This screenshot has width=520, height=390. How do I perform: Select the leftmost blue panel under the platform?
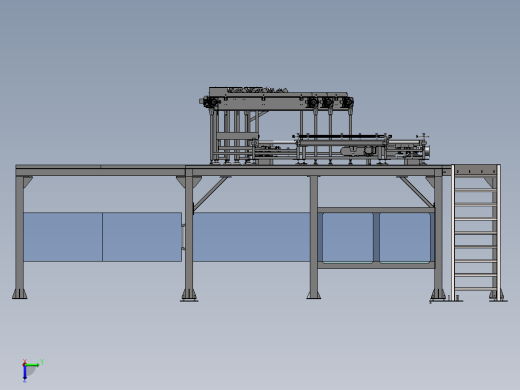(63, 237)
